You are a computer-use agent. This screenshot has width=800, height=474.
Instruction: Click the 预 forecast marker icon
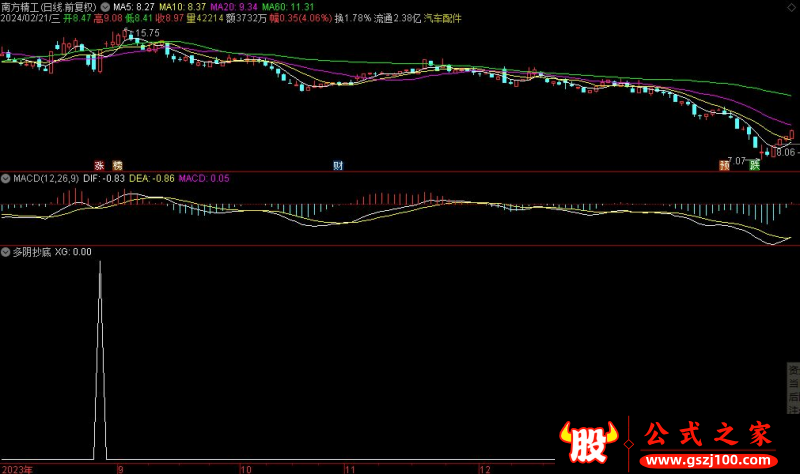pyautogui.click(x=723, y=165)
